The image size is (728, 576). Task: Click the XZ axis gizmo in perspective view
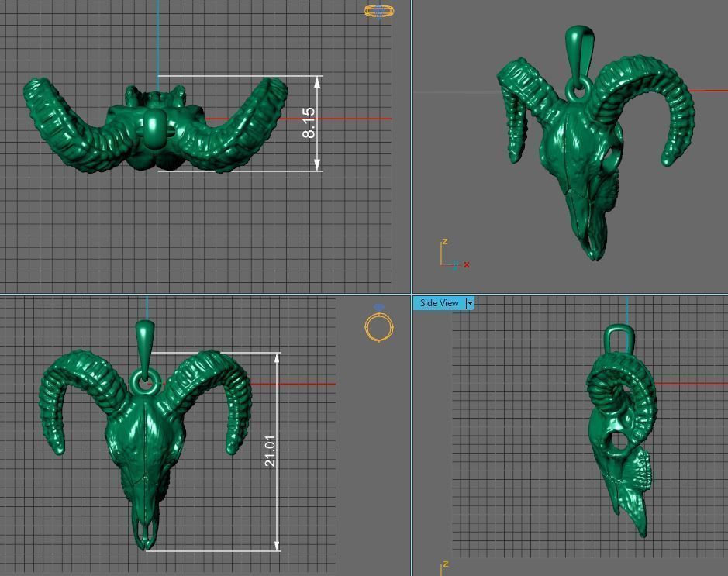click(x=454, y=254)
